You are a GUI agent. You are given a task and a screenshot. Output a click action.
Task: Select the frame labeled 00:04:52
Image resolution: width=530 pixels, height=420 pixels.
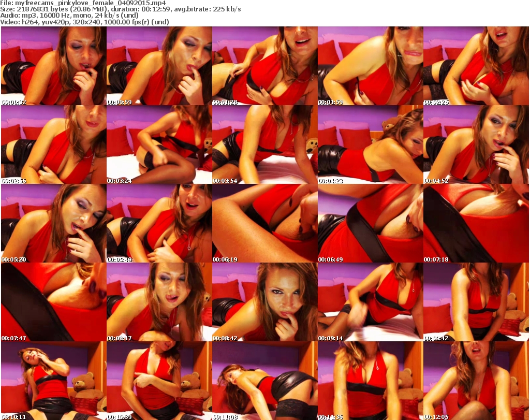click(476, 144)
